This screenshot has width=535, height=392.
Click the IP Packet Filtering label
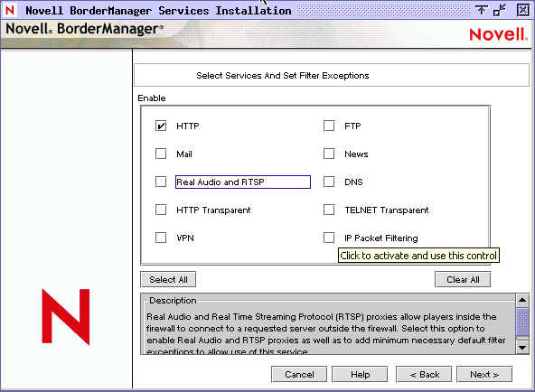pos(381,238)
